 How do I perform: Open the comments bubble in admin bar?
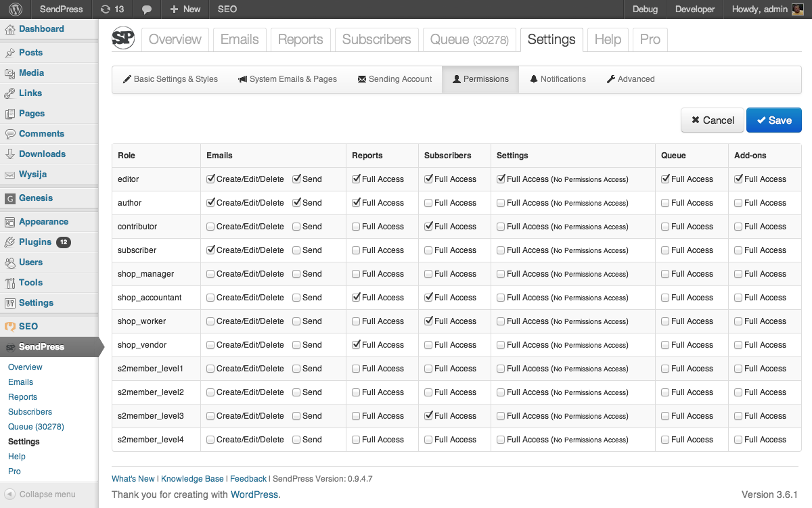click(x=147, y=9)
